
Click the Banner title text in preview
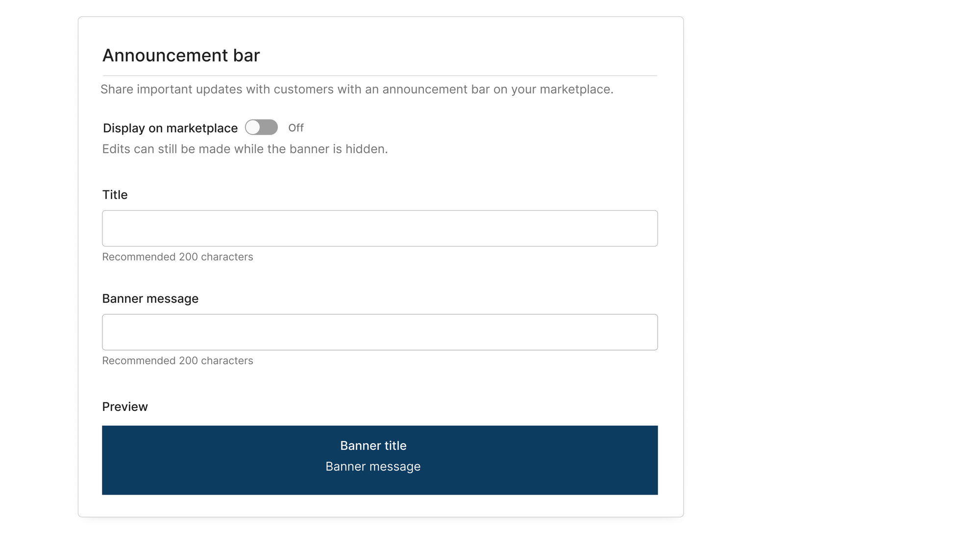click(x=373, y=446)
